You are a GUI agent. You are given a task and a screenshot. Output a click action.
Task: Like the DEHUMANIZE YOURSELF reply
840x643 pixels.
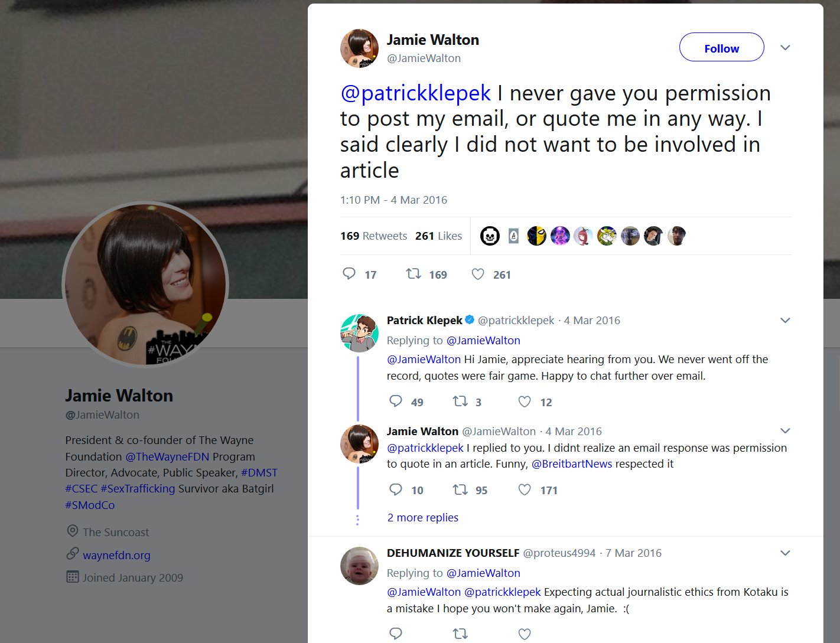click(x=525, y=634)
